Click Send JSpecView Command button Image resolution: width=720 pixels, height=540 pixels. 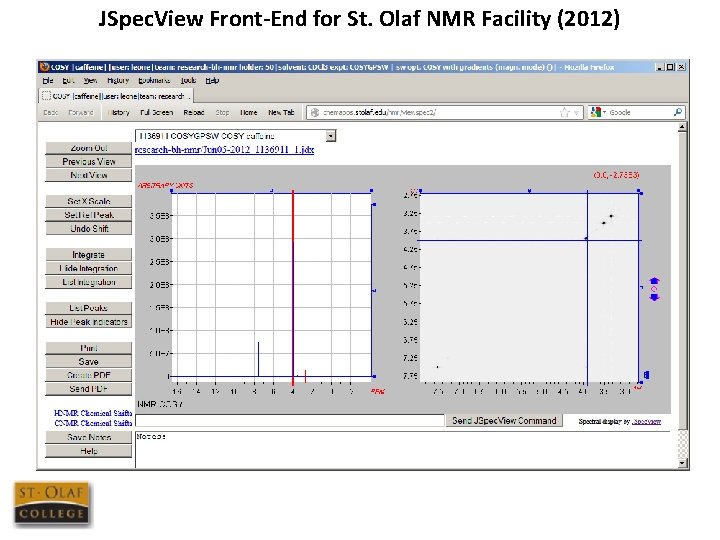(504, 421)
